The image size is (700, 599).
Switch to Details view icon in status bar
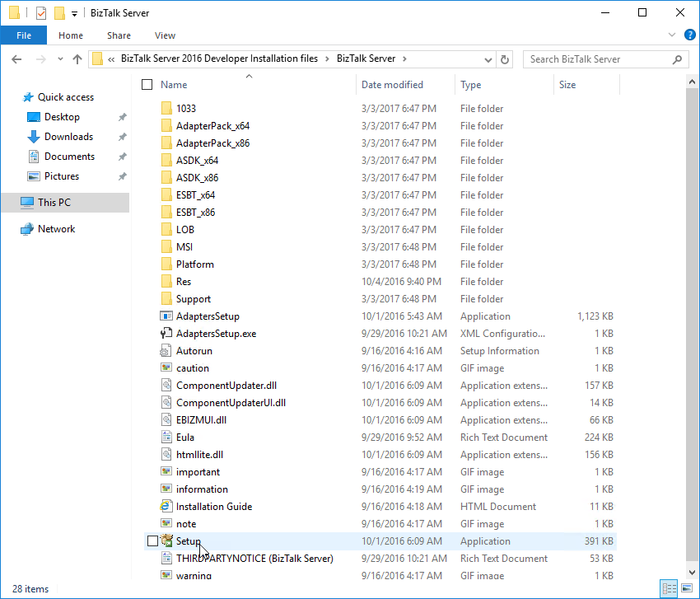pos(670,588)
